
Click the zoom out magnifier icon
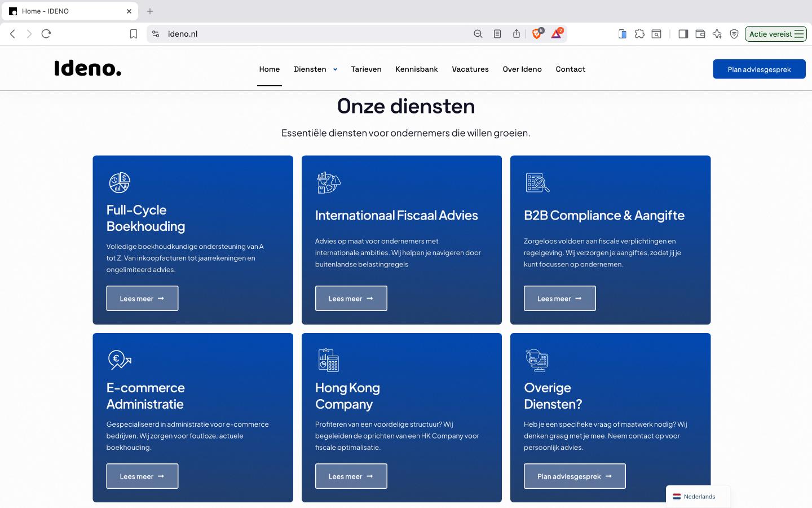click(478, 34)
